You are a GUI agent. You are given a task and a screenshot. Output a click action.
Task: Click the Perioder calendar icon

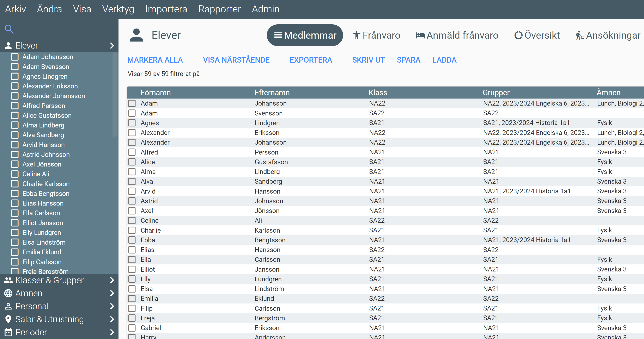pos(8,332)
